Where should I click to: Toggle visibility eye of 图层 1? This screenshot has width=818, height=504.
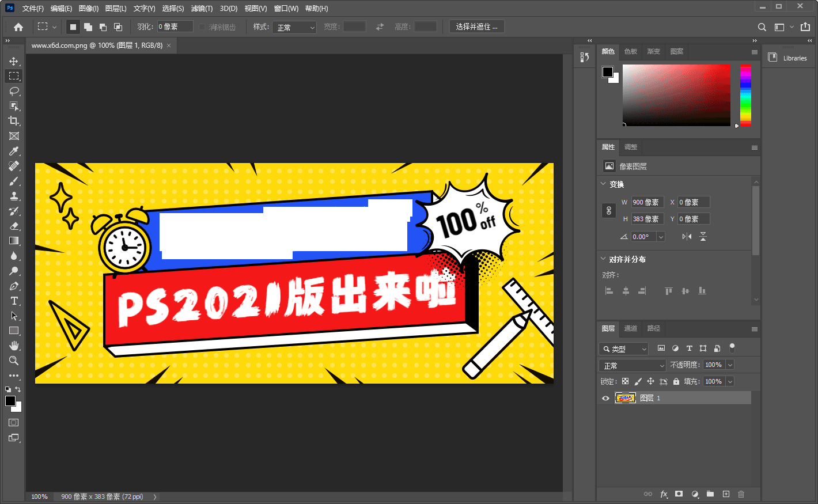tap(605, 398)
